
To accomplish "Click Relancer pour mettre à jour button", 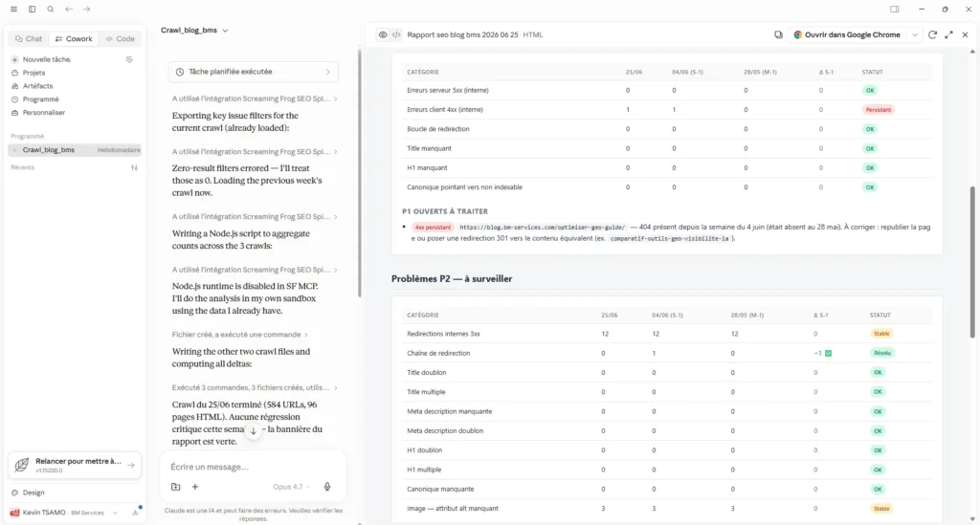I will coord(75,465).
